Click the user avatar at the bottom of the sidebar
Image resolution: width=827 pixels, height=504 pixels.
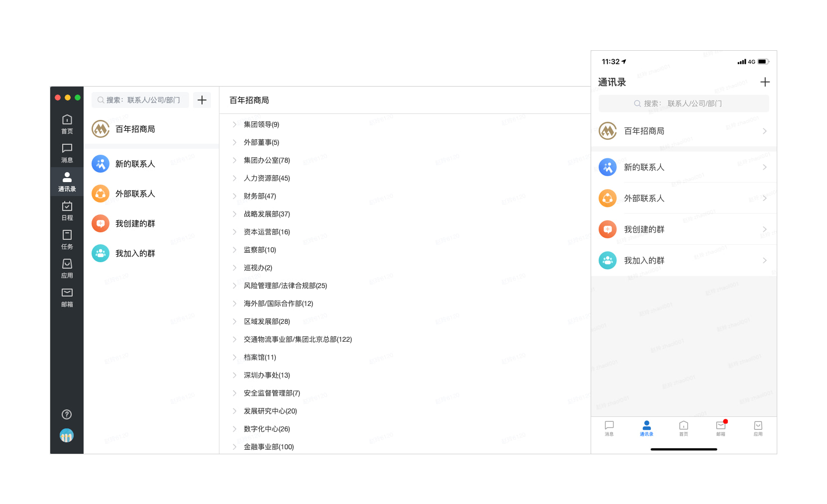(x=67, y=435)
